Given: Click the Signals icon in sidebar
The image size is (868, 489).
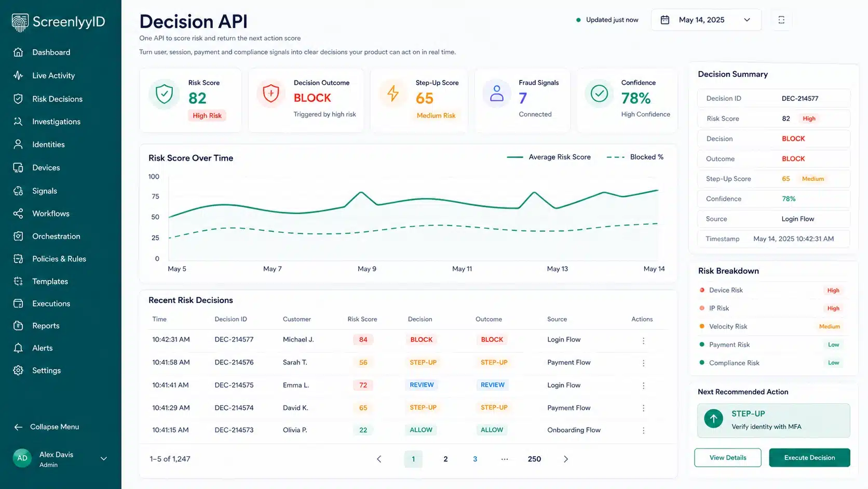Looking at the screenshot, I should tap(18, 191).
